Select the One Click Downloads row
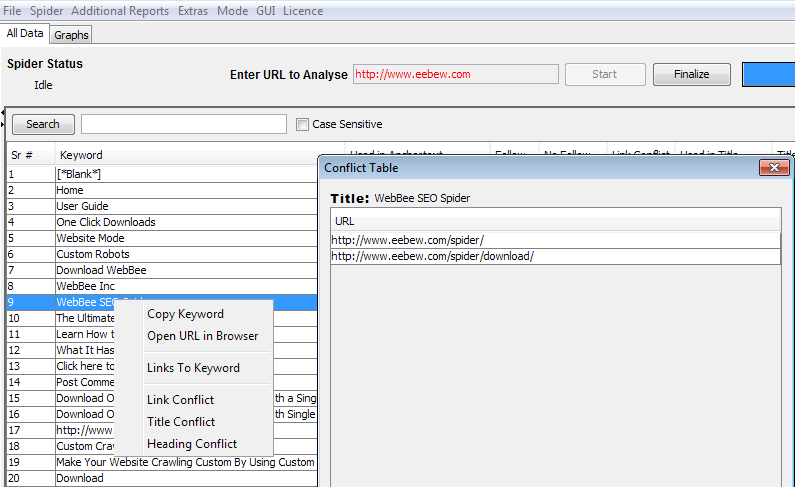The image size is (795, 487). (x=162, y=222)
